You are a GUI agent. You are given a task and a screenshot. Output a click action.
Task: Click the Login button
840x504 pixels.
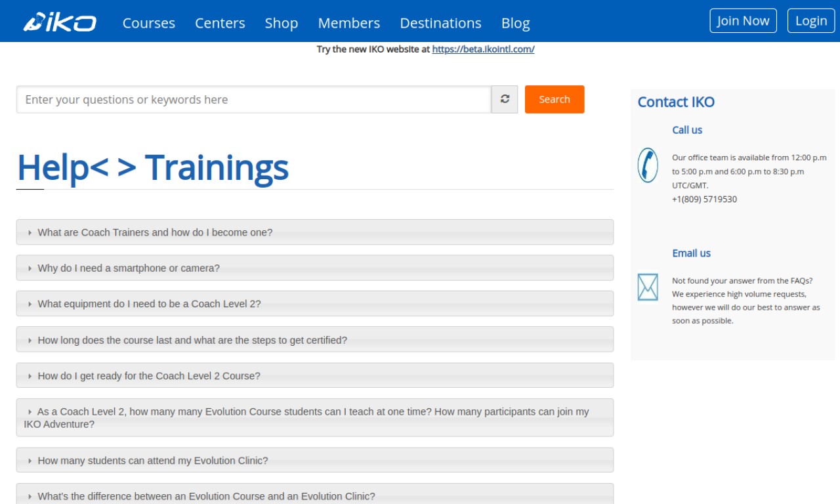pos(811,21)
